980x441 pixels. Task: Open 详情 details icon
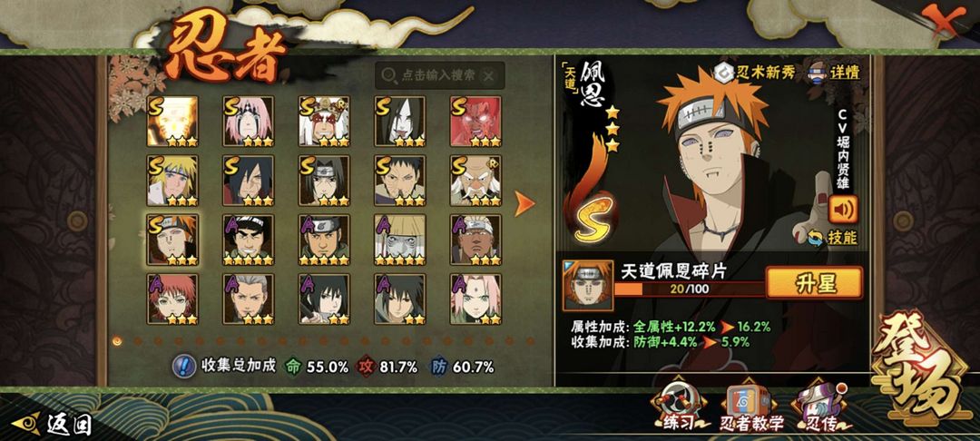(x=835, y=71)
